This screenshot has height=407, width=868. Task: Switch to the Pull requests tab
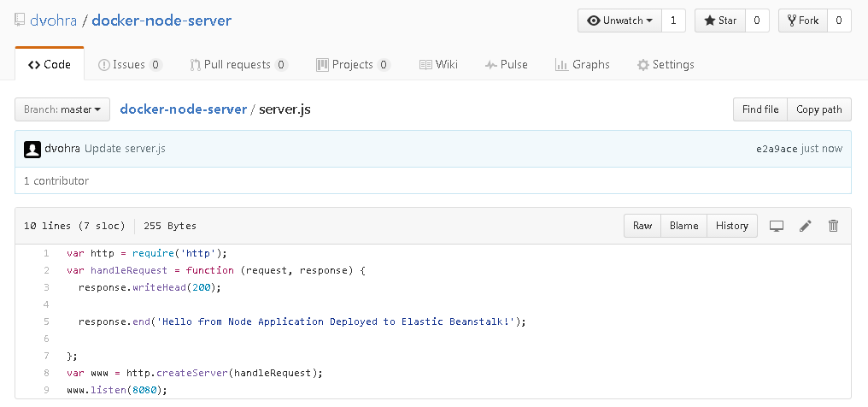(x=238, y=65)
